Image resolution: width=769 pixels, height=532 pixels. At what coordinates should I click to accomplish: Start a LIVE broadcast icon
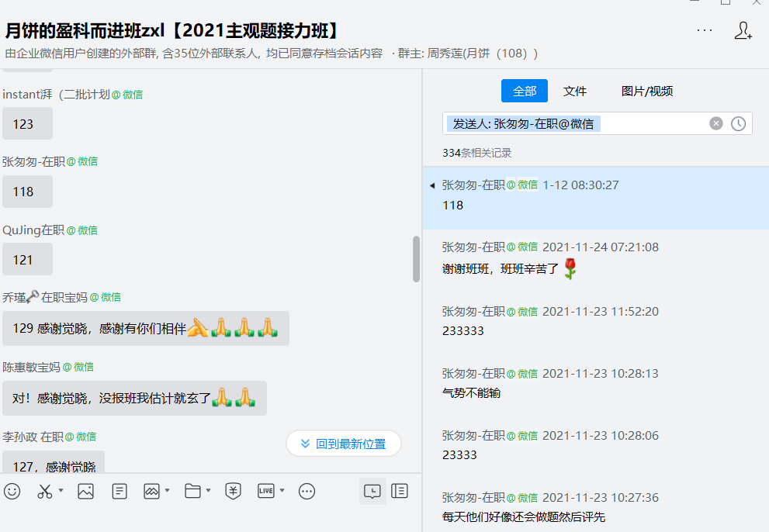tap(266, 491)
